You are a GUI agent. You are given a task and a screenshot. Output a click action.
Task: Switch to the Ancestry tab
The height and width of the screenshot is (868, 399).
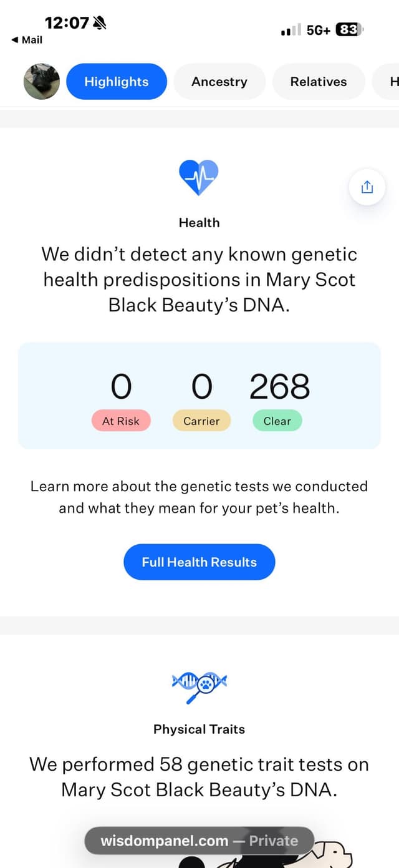click(x=219, y=82)
